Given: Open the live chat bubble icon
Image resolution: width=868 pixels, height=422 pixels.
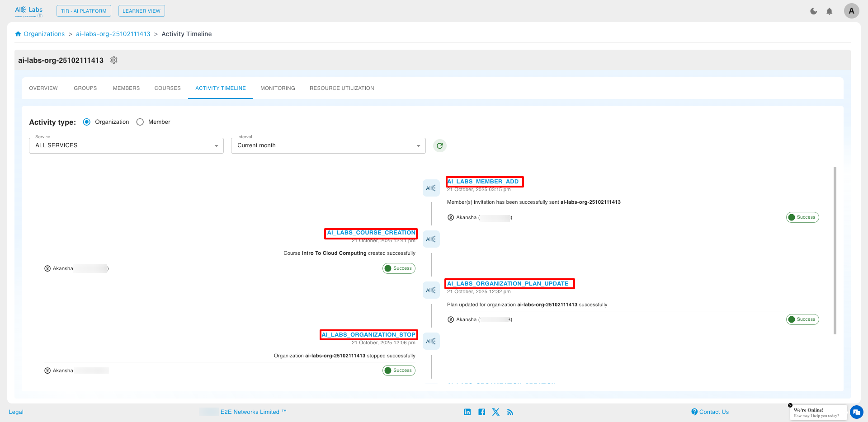Looking at the screenshot, I should [857, 412].
